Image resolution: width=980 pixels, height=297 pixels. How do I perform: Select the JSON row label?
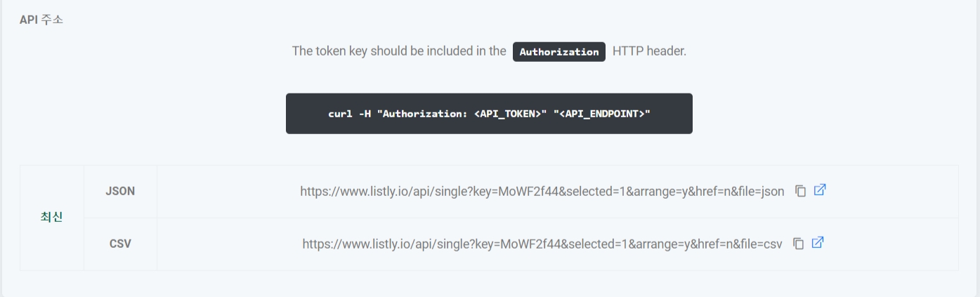pyautogui.click(x=120, y=192)
